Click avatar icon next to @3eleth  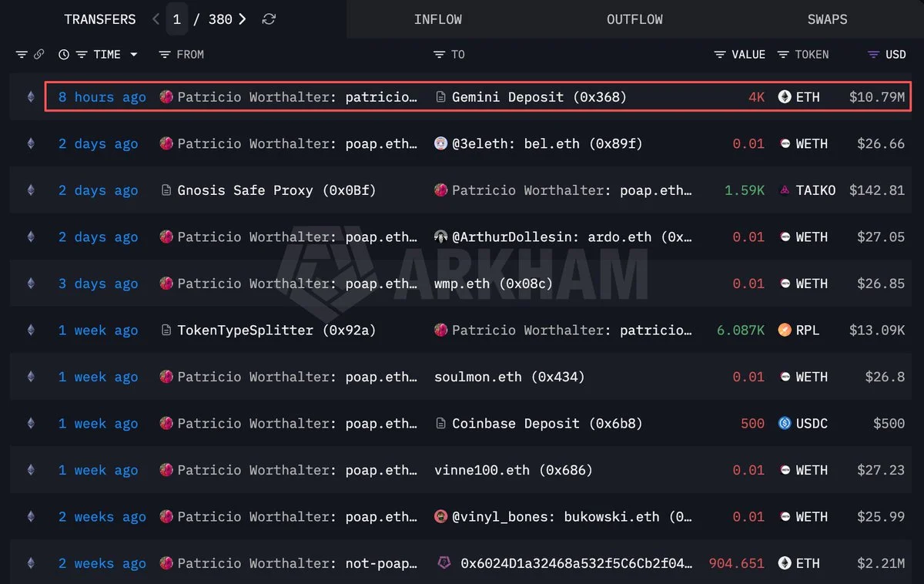(x=441, y=143)
